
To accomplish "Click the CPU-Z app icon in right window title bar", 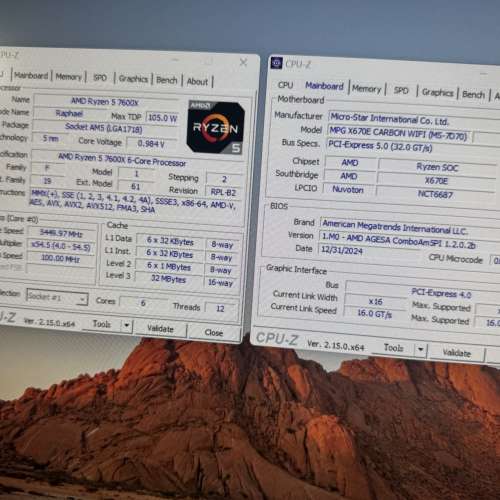I will (x=276, y=62).
